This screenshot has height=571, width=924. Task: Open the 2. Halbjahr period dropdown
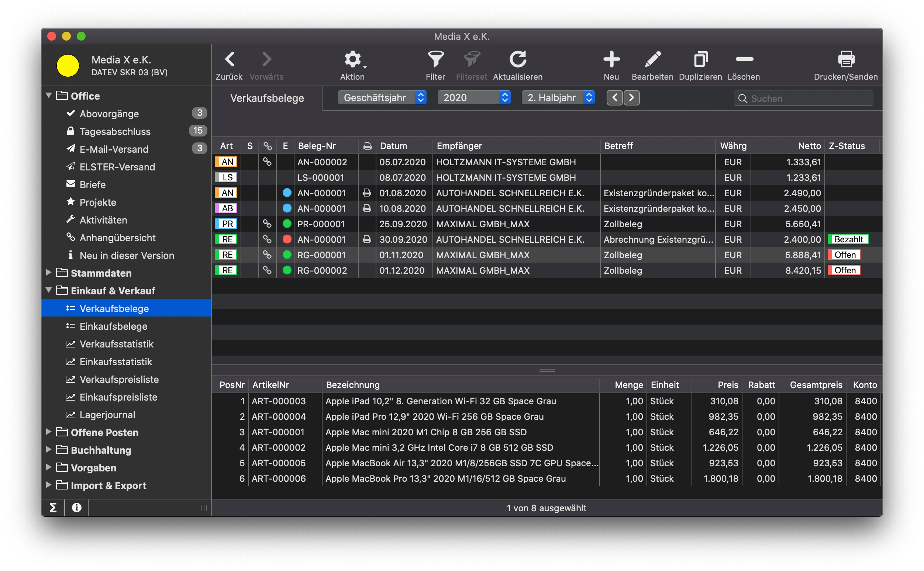[558, 98]
